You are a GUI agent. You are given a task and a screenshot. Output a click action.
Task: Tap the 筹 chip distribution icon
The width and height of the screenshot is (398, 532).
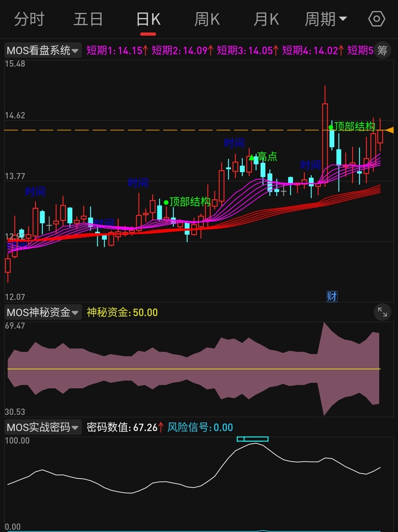383,50
